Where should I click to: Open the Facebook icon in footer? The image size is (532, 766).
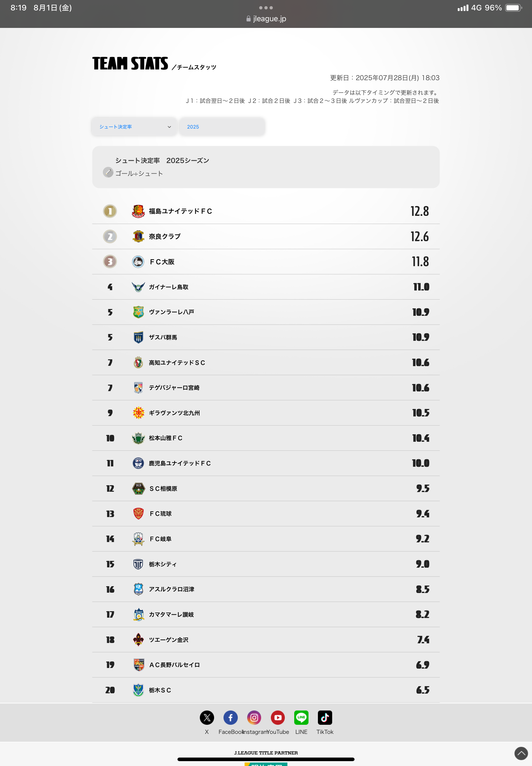(230, 717)
